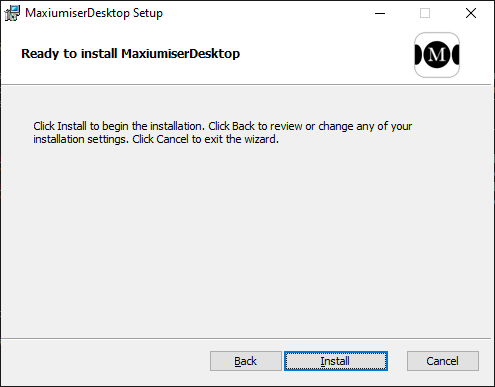Click the greyed-out maximize window button
This screenshot has width=495, height=387.
(x=425, y=13)
